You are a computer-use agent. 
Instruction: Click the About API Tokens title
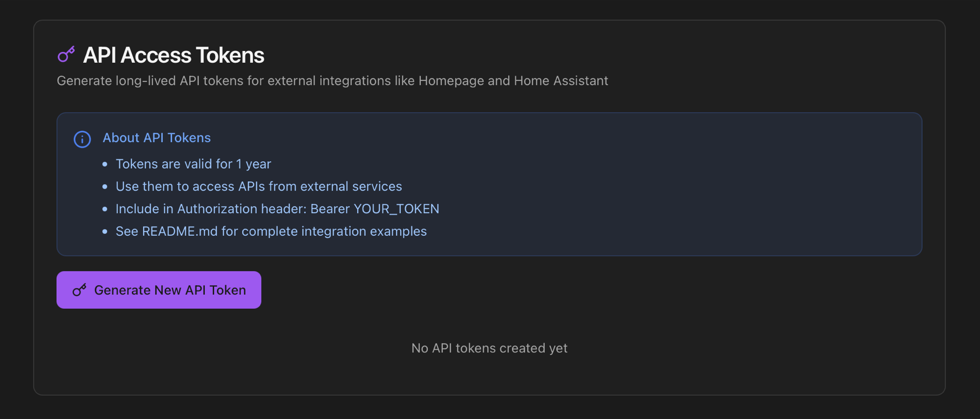coord(157,138)
